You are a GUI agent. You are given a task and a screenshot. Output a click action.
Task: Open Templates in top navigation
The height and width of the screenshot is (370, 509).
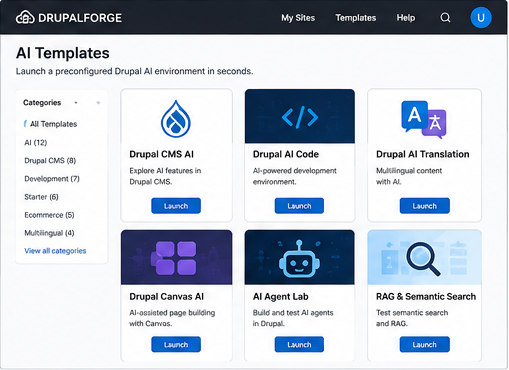pos(356,18)
